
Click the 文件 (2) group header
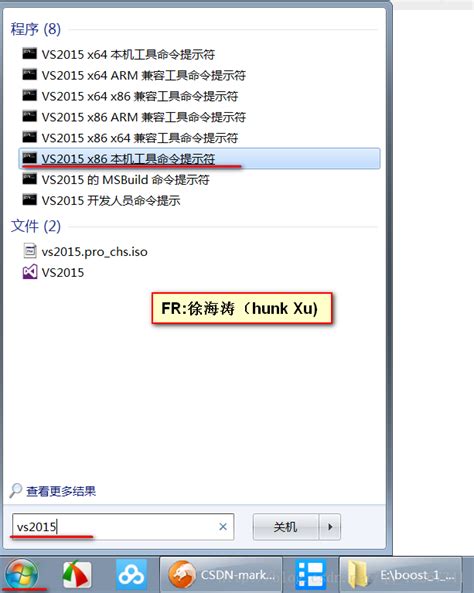36,226
